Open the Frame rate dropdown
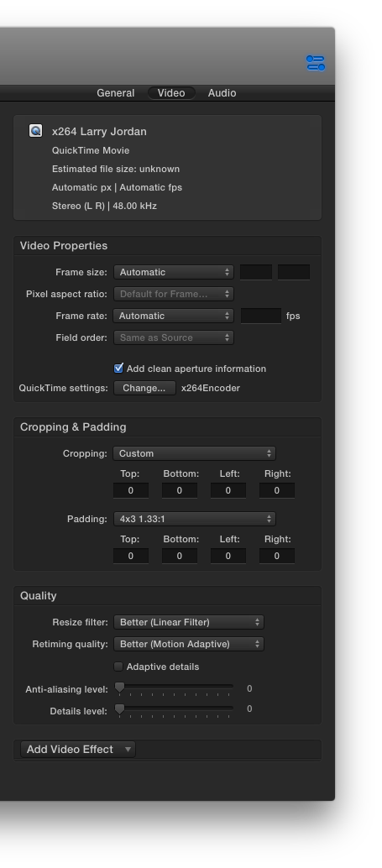 (173, 316)
